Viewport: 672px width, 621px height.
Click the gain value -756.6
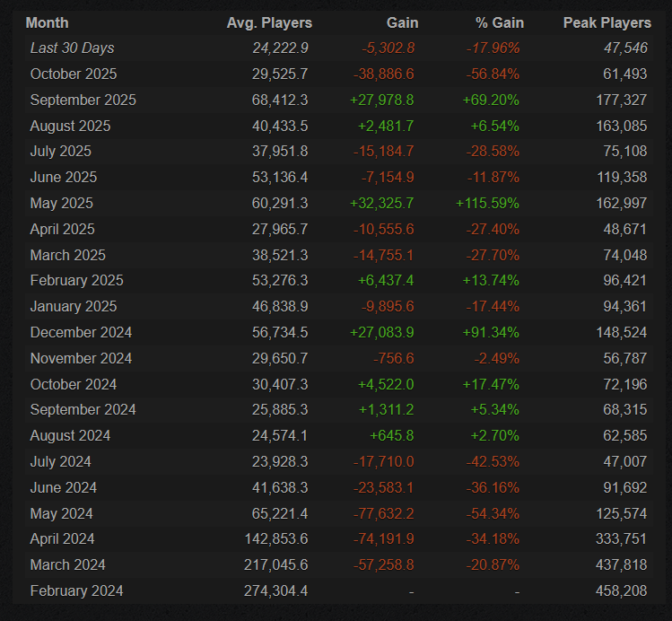pos(394,358)
